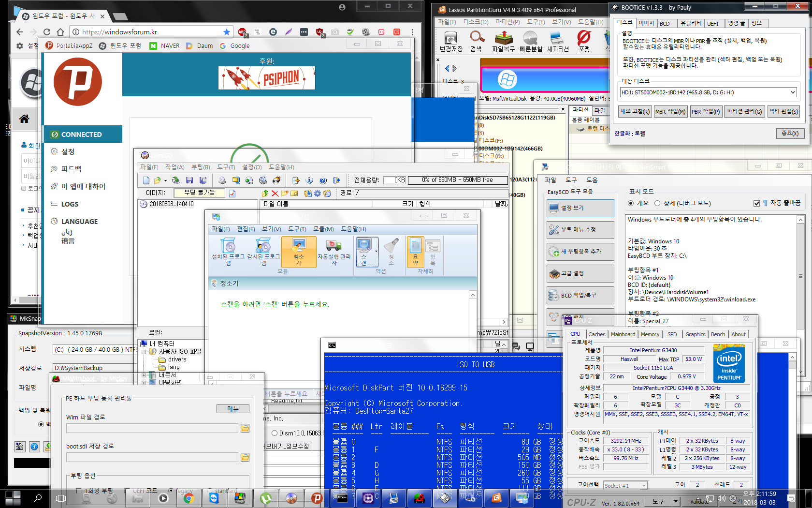Select the 청소기 cleaner module icon
This screenshot has height=508, width=812.
click(x=298, y=251)
